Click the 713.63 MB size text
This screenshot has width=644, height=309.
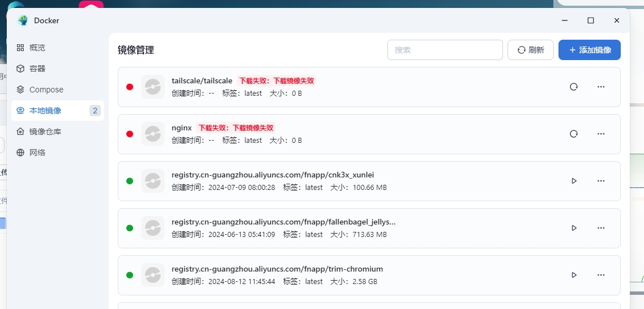[x=370, y=235]
